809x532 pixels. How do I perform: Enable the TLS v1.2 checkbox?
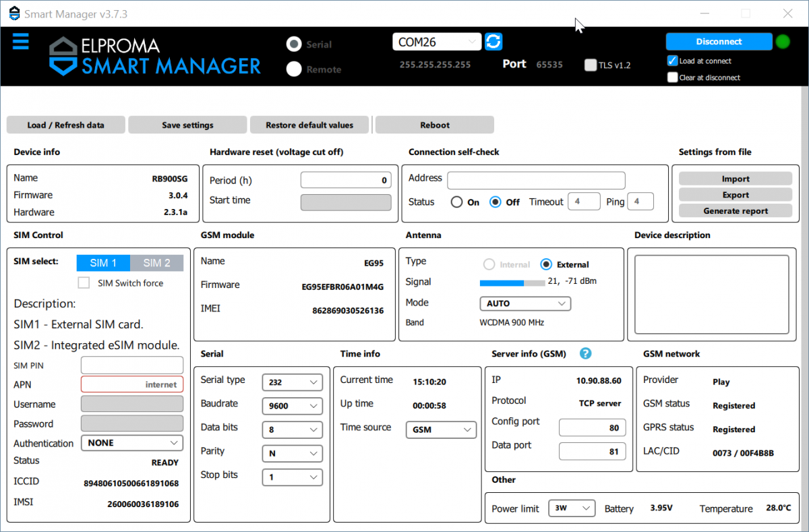589,65
